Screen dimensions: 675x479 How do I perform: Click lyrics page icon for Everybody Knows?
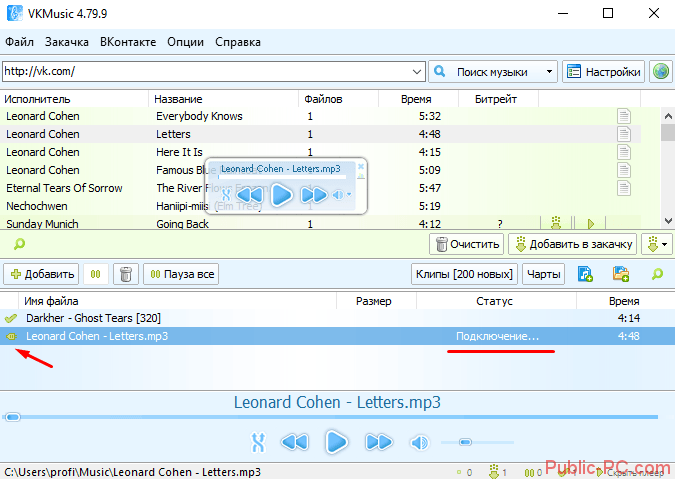click(623, 116)
